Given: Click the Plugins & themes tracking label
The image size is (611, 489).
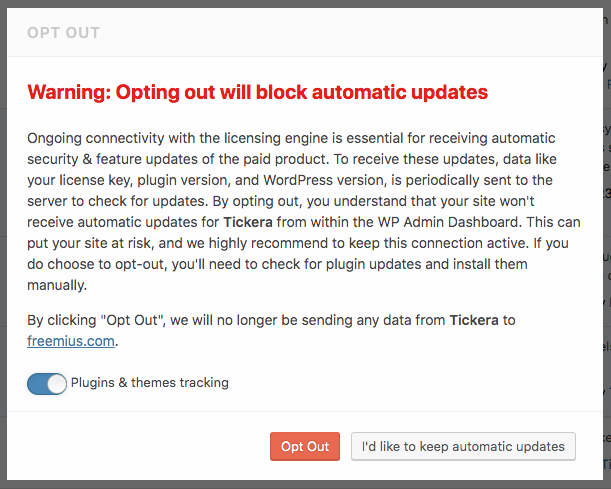Looking at the screenshot, I should coord(150,382).
